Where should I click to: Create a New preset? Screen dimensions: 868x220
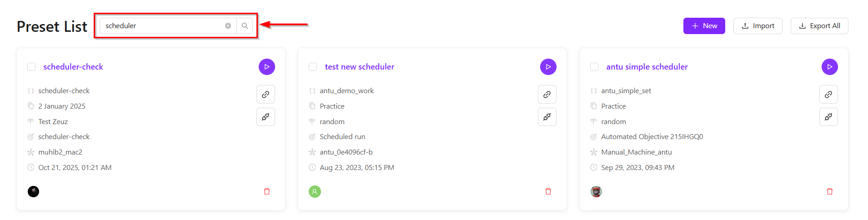click(704, 26)
